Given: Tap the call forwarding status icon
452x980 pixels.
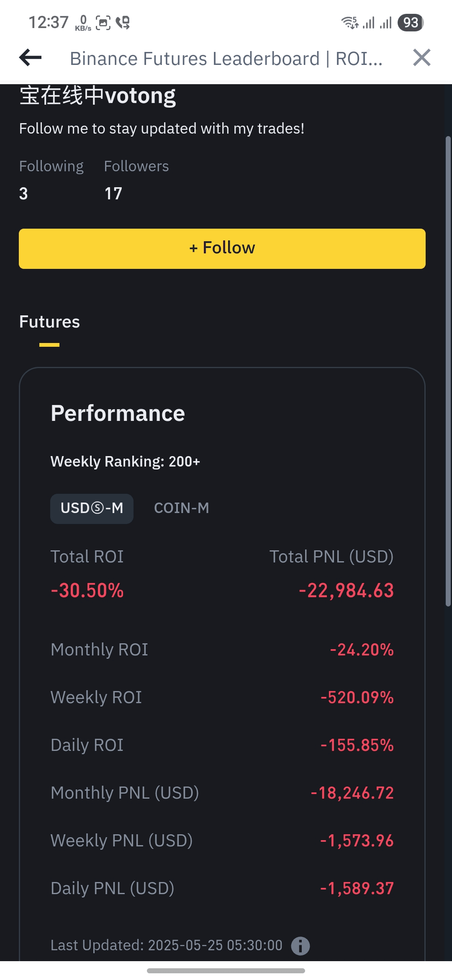Looking at the screenshot, I should [123, 23].
